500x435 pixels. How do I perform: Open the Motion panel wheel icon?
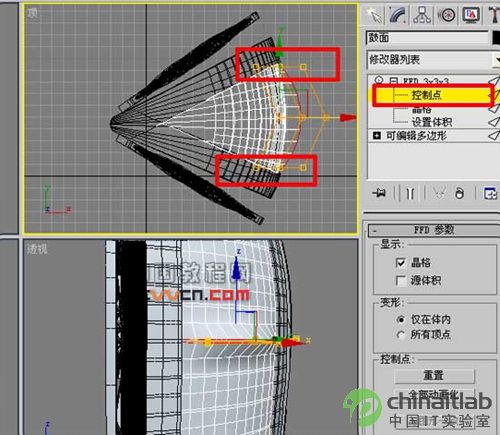(x=447, y=15)
